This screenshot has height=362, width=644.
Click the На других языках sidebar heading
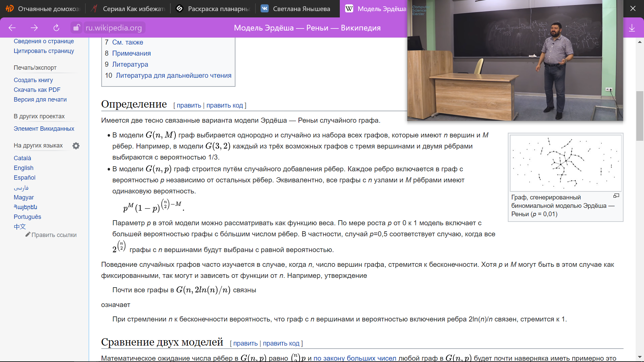38,145
